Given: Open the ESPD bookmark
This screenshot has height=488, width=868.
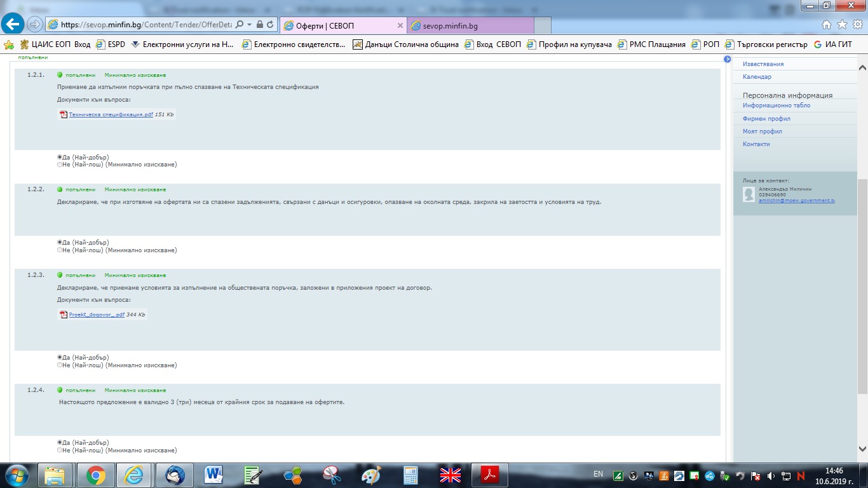Looking at the screenshot, I should pos(110,44).
